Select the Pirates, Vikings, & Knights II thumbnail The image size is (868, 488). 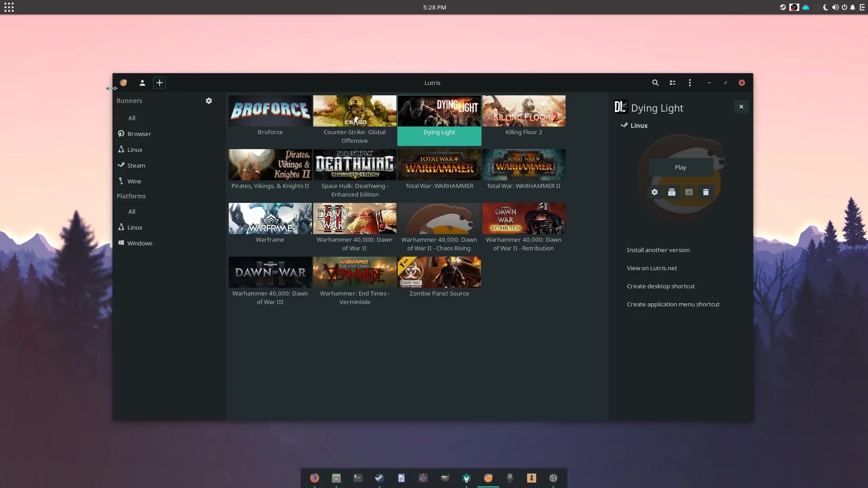point(270,164)
